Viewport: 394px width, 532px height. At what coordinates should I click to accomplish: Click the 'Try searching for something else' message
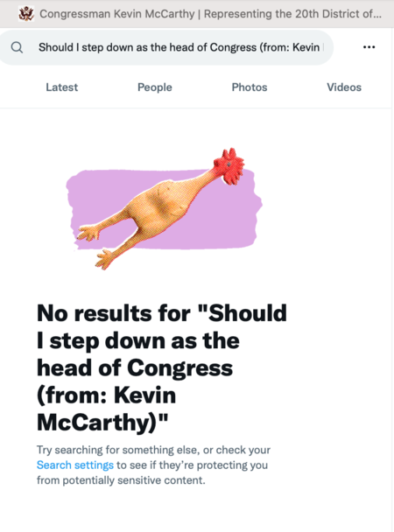[117, 450]
